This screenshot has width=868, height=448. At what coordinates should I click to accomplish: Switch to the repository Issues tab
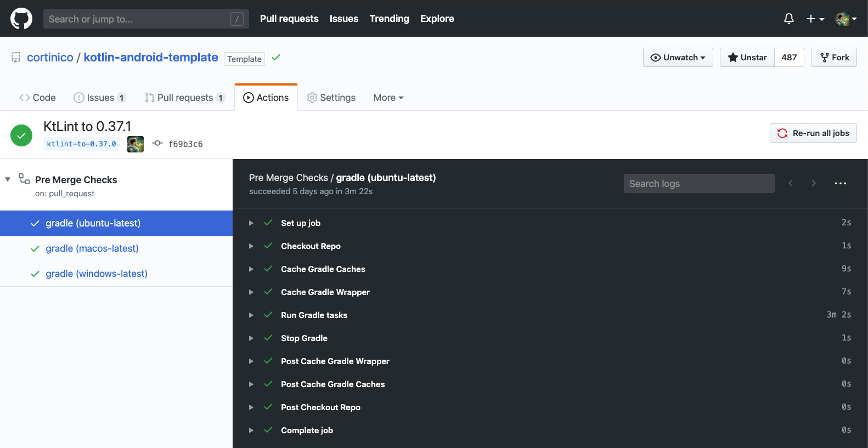[100, 98]
